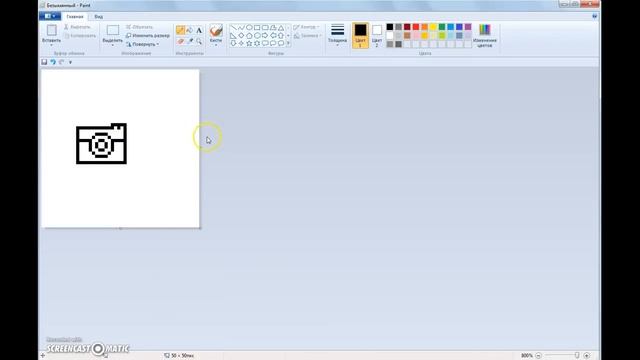Click the zoom slider handle
640x360 pixels.
(x=577, y=356)
